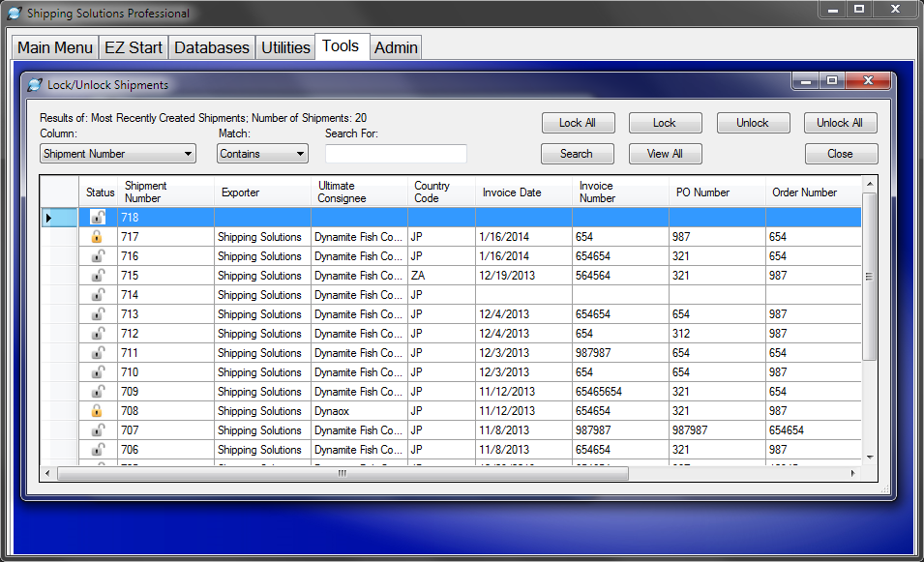Click the Lock/Unlock Shipments window title icon

35,85
